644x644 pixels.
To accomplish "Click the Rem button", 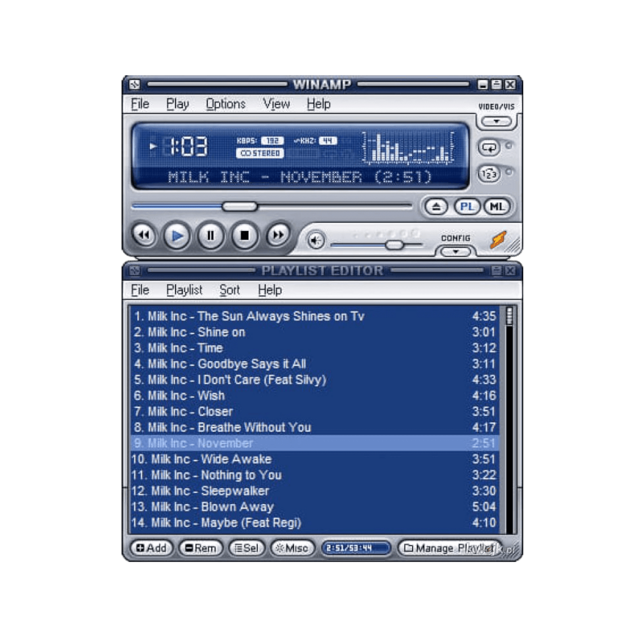I will tap(200, 548).
